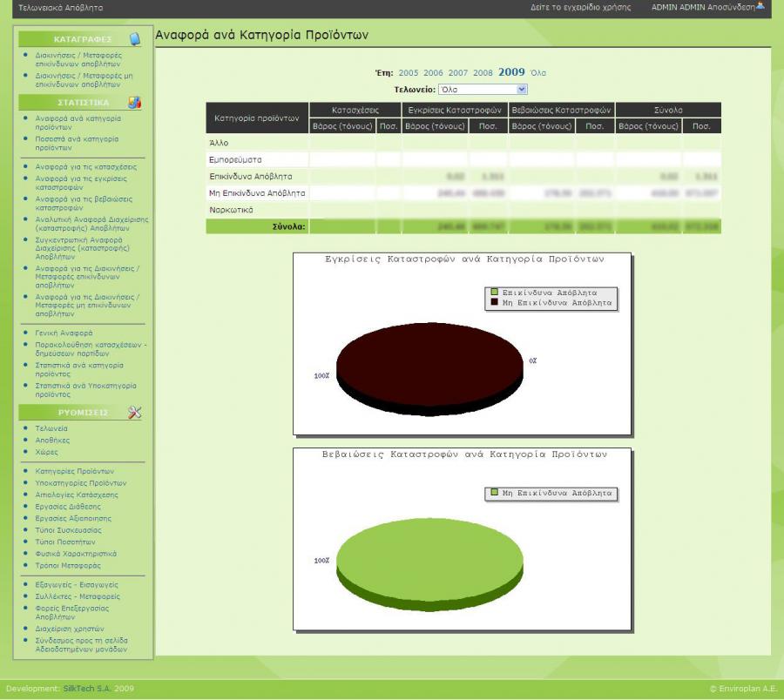Follow the SilkTech S.A. footer link
This screenshot has height=700, width=784.
(x=87, y=689)
